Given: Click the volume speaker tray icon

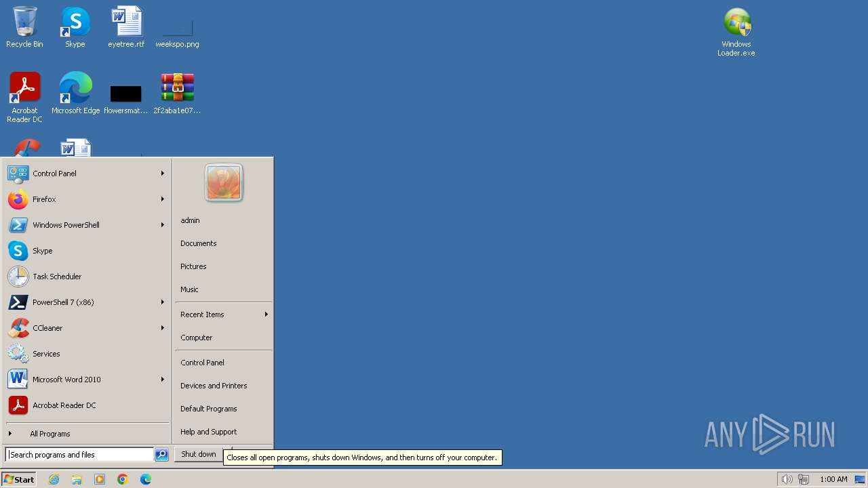Looking at the screenshot, I should (x=787, y=479).
